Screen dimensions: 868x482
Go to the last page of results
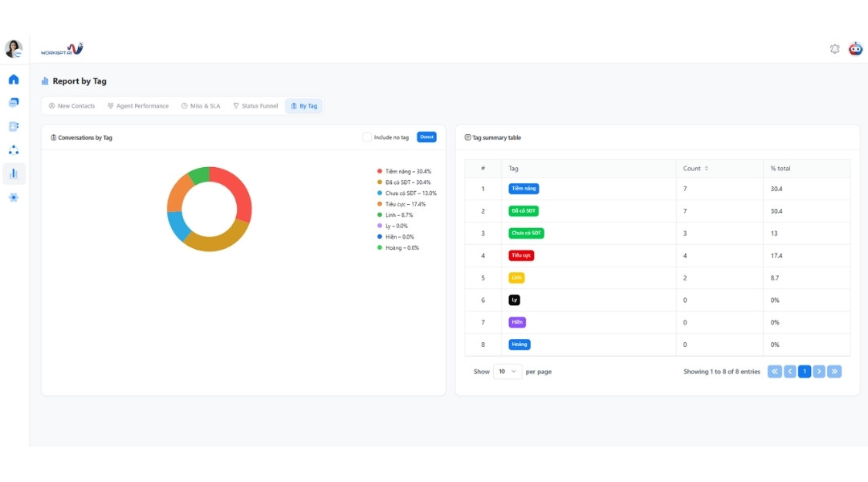click(x=834, y=372)
